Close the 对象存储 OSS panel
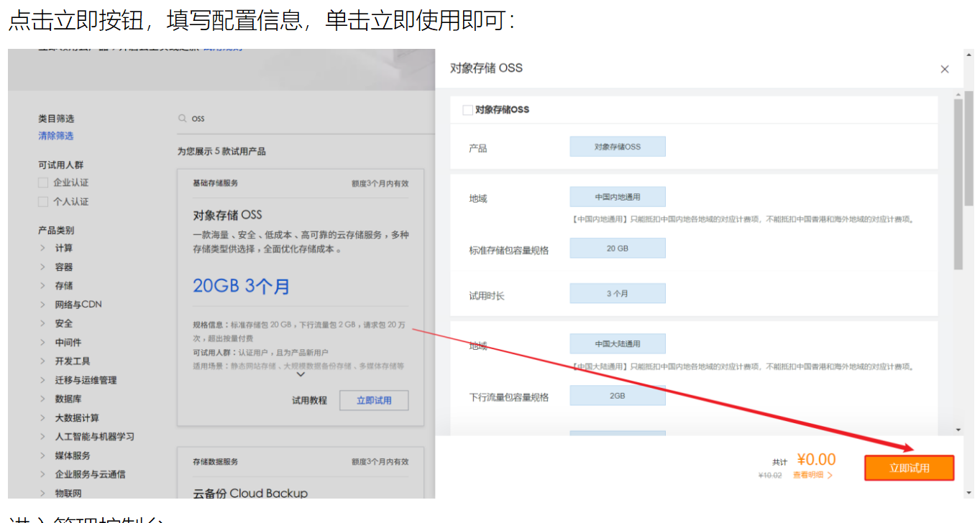 tap(945, 69)
